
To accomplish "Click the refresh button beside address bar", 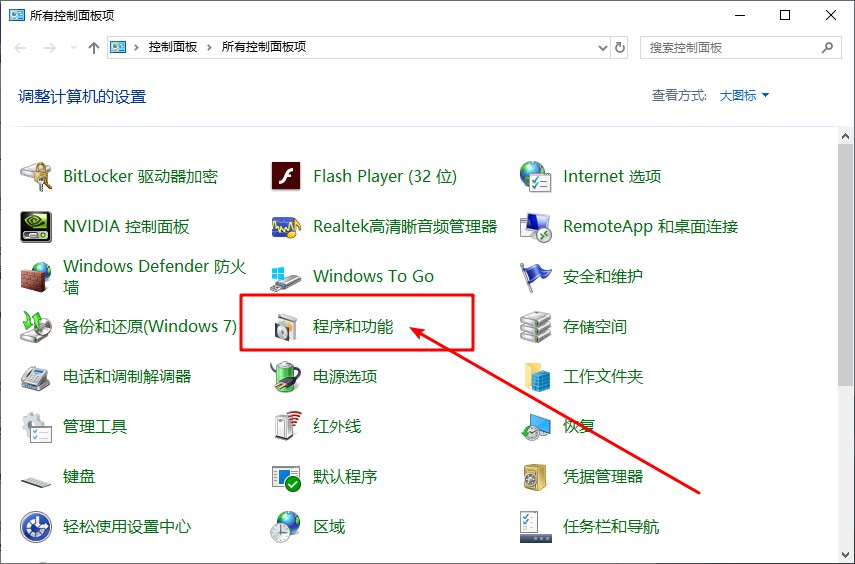I will click(620, 47).
